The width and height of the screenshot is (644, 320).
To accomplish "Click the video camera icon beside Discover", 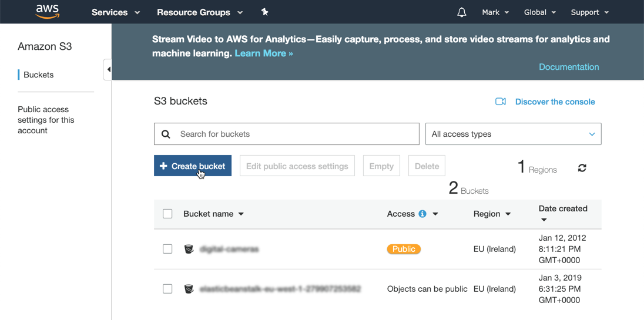I will 501,102.
